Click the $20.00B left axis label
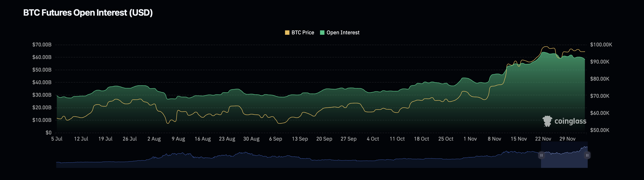The width and height of the screenshot is (644, 180). [x=42, y=108]
